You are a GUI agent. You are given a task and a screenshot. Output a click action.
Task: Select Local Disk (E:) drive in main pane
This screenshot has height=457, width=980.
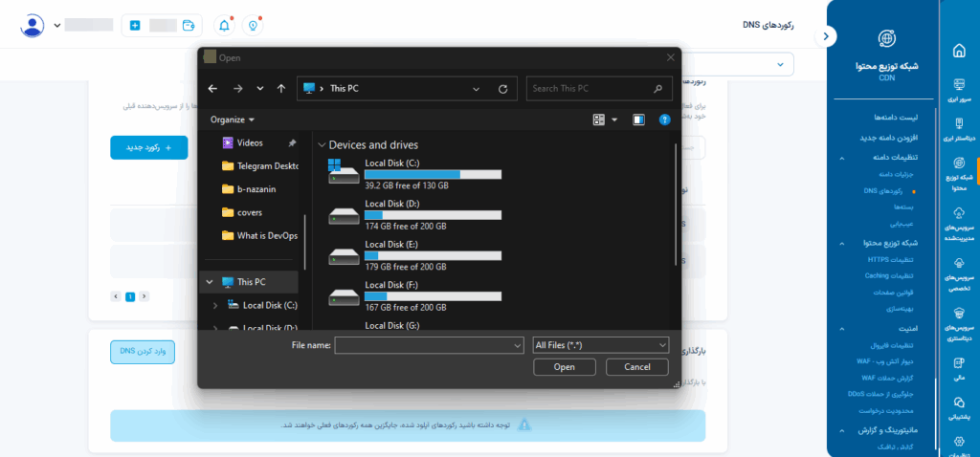[415, 255]
